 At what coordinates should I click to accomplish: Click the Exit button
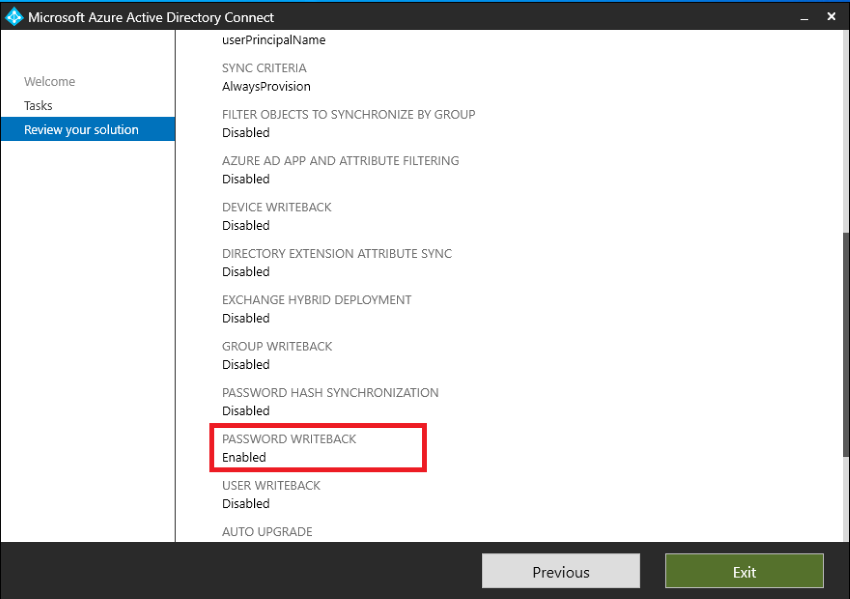click(x=744, y=570)
